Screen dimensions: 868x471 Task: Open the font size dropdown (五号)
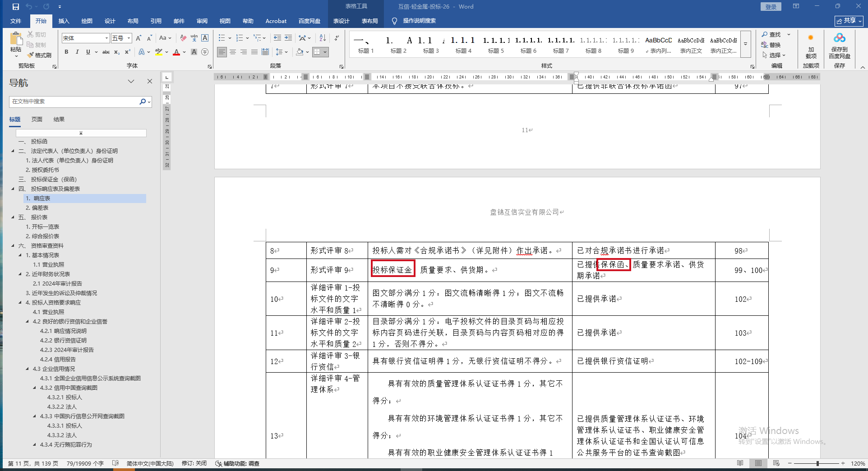[129, 38]
